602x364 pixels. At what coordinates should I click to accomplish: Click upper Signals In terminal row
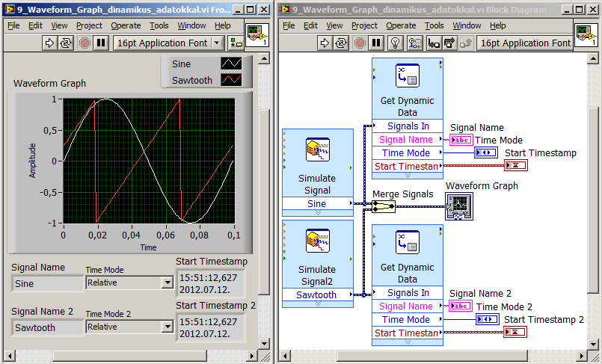coord(408,126)
